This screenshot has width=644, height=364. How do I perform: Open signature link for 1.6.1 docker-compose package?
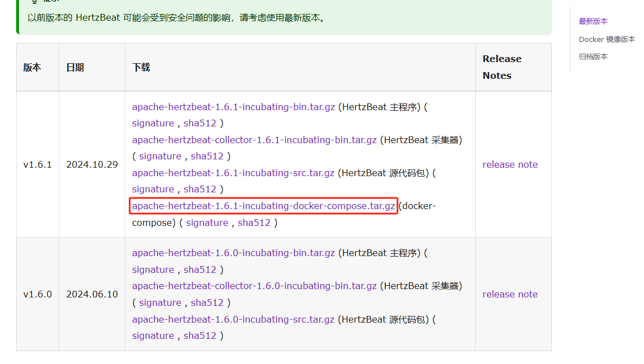click(x=207, y=223)
